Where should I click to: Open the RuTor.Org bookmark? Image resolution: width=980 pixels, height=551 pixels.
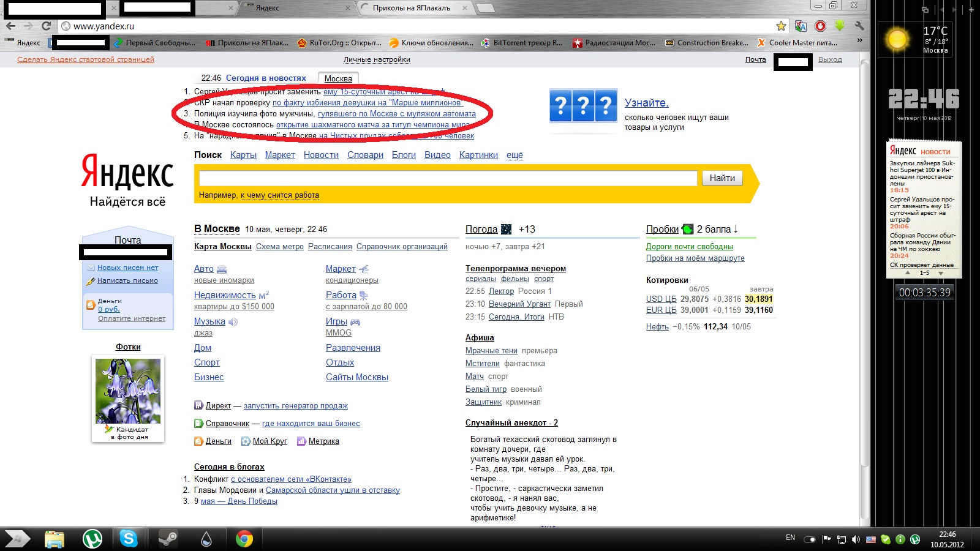tap(339, 43)
